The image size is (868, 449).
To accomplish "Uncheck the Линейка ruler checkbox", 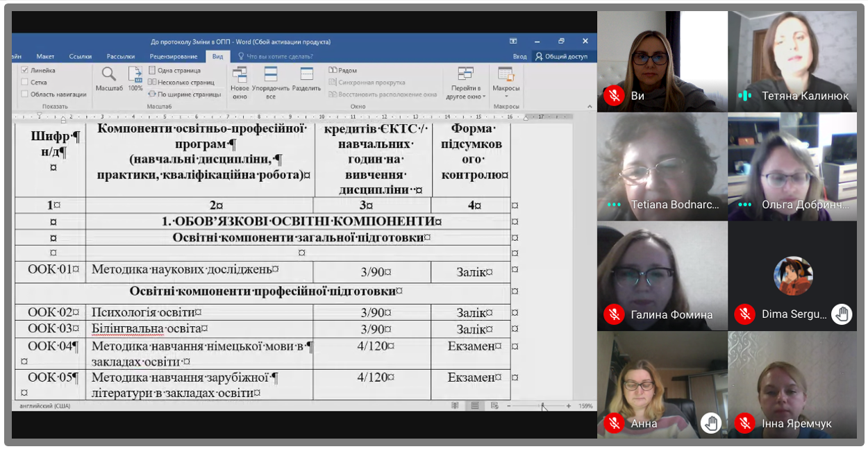I will [x=25, y=70].
